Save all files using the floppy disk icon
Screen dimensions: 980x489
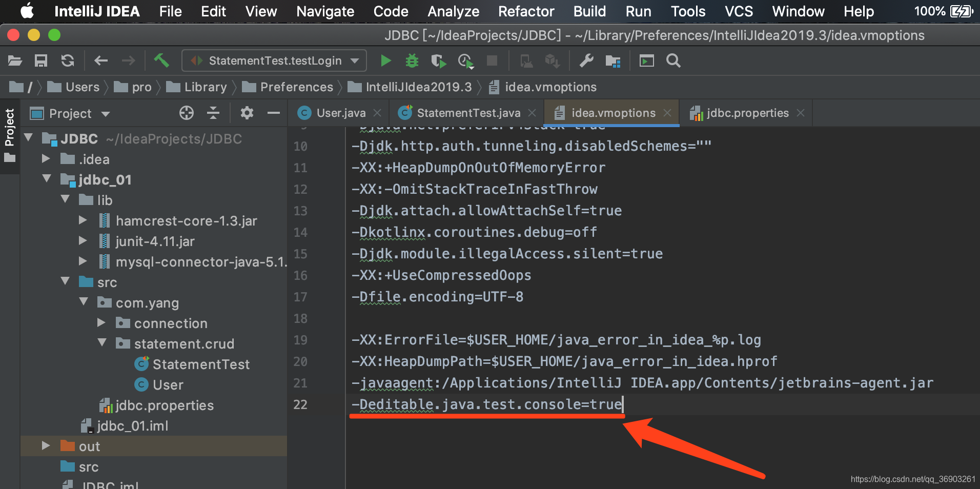pyautogui.click(x=41, y=61)
